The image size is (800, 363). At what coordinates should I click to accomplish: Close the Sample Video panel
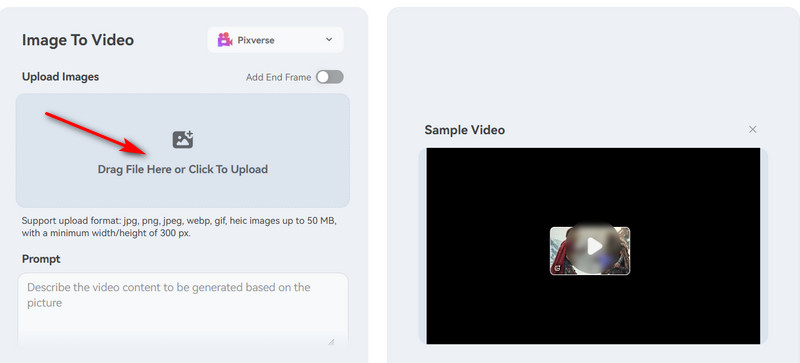[753, 130]
